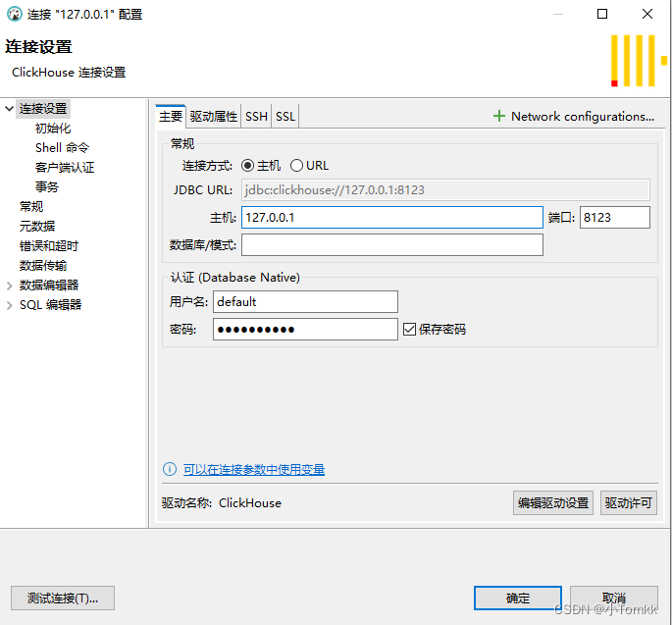
Task: Maximize the connection configuration window
Action: pyautogui.click(x=602, y=14)
